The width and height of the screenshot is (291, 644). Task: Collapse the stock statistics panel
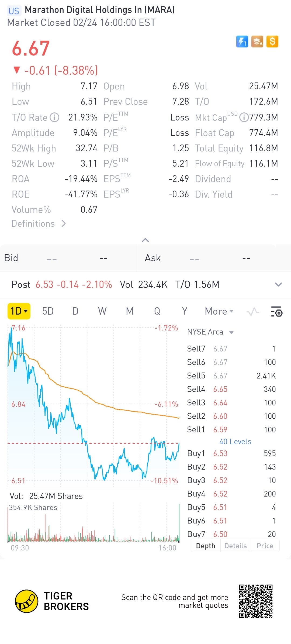point(145,240)
